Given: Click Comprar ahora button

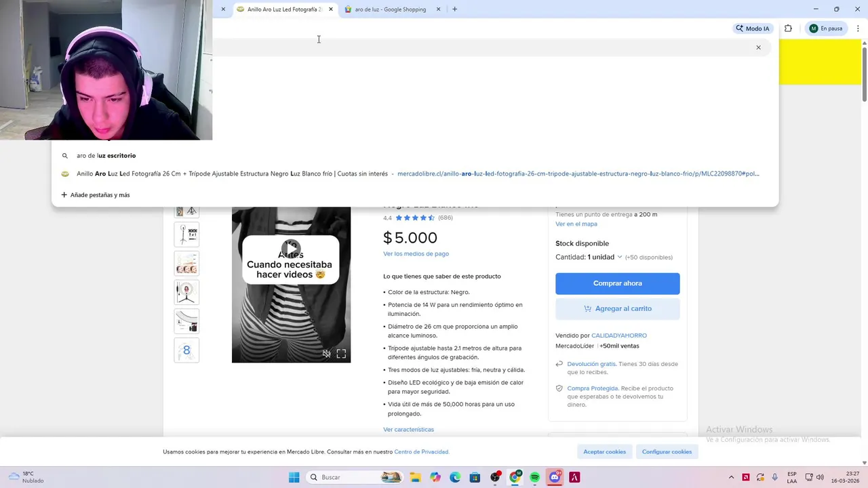Looking at the screenshot, I should click(617, 283).
